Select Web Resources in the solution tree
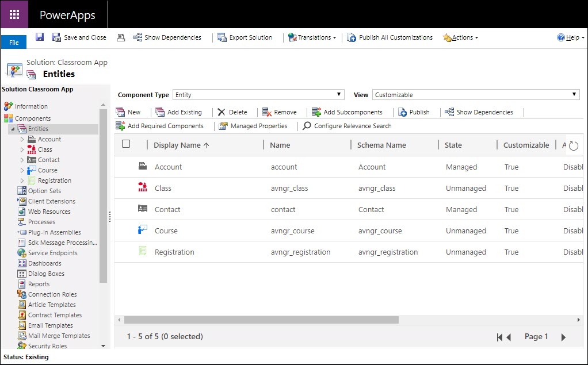The width and height of the screenshot is (588, 365). 49,212
